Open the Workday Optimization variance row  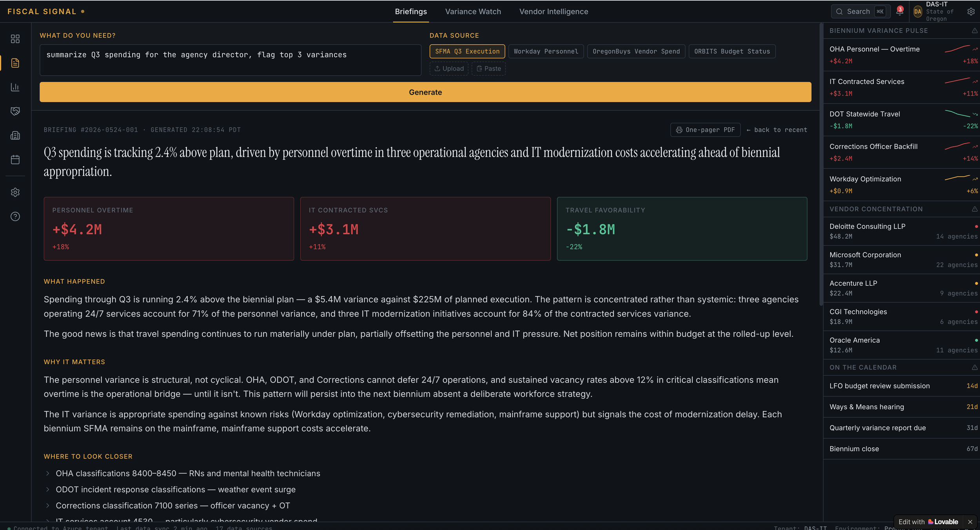(x=902, y=185)
